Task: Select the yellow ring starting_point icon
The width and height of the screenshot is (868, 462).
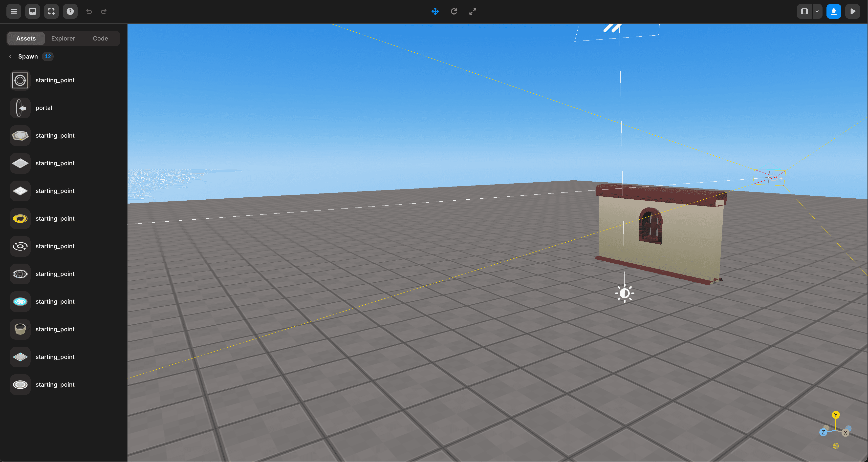Action: (20, 219)
